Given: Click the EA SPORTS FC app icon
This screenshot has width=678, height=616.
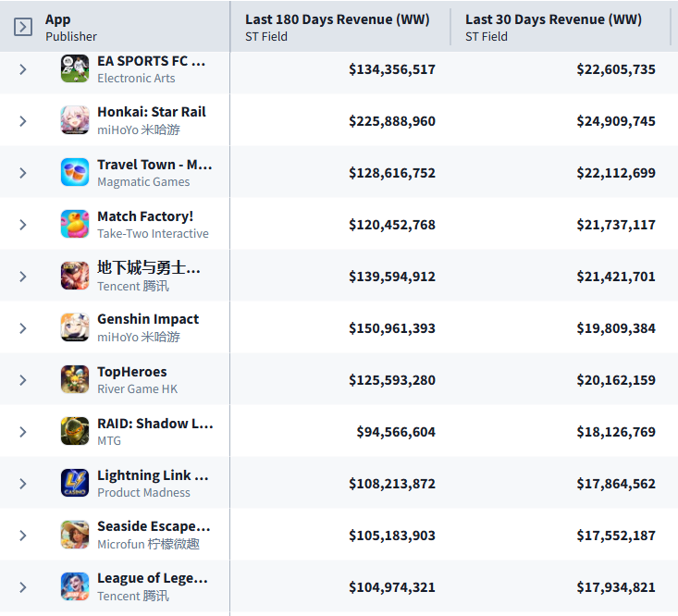Looking at the screenshot, I should [75, 69].
